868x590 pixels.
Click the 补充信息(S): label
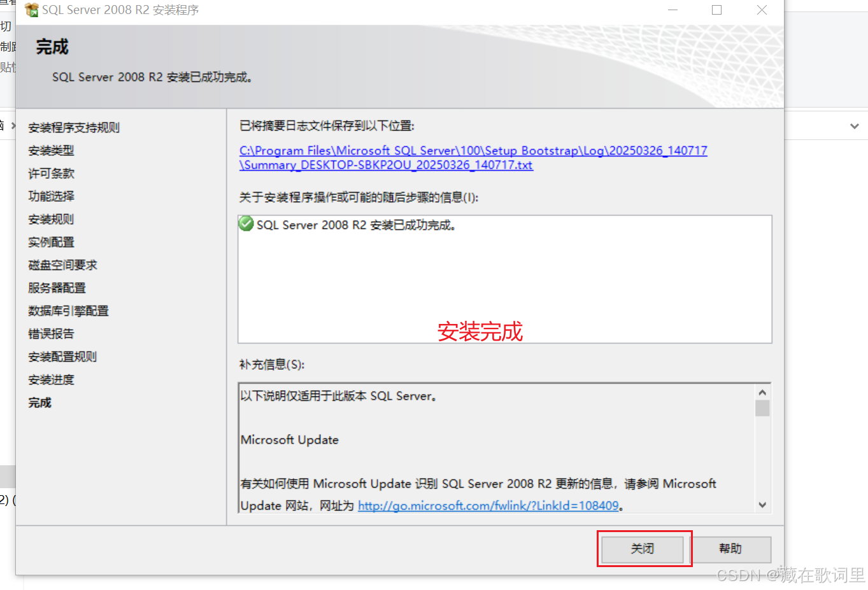pyautogui.click(x=272, y=364)
